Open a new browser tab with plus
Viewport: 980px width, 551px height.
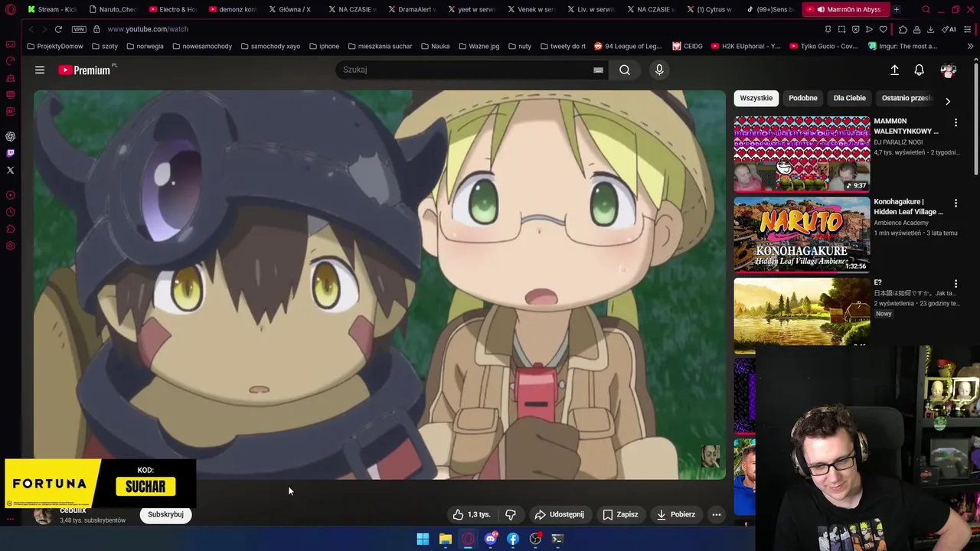click(x=897, y=9)
